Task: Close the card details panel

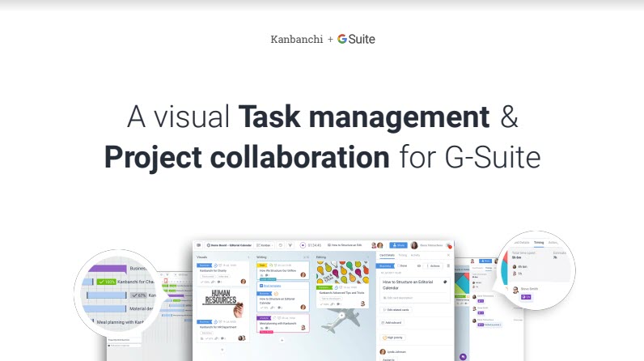Action: (448, 256)
